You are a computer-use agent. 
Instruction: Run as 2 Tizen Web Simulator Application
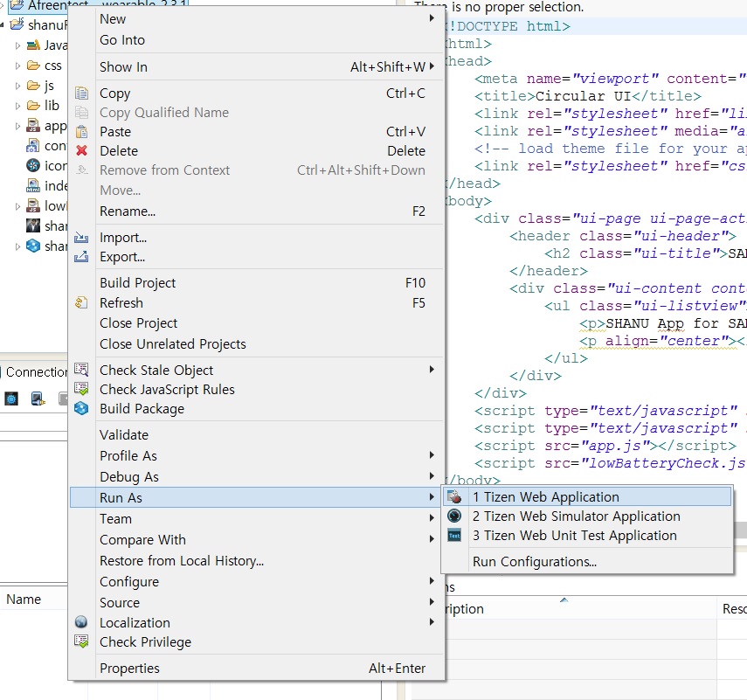(587, 516)
